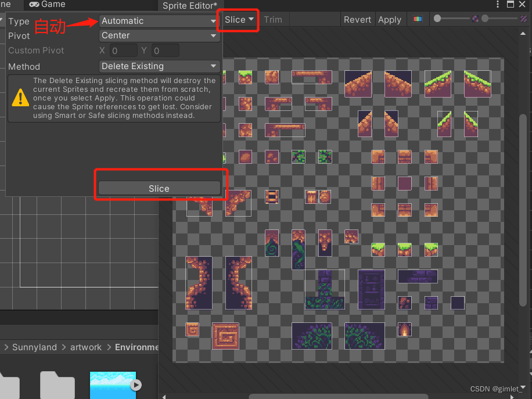
Task: Open the Pivot dropdown set to Center
Action: [x=159, y=35]
